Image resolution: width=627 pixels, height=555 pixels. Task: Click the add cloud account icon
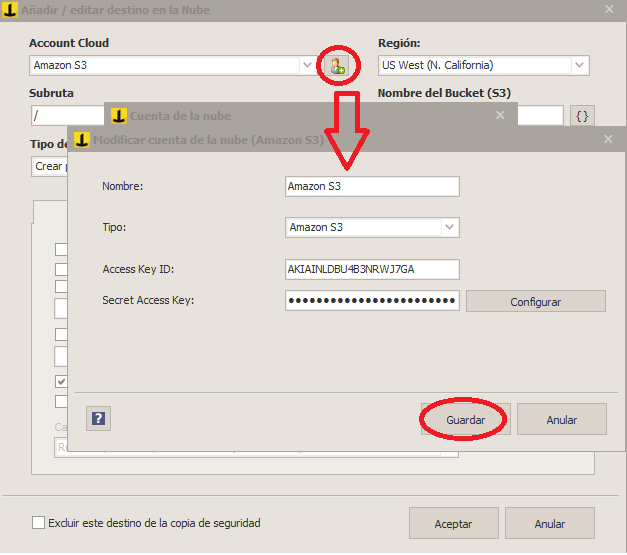click(337, 66)
